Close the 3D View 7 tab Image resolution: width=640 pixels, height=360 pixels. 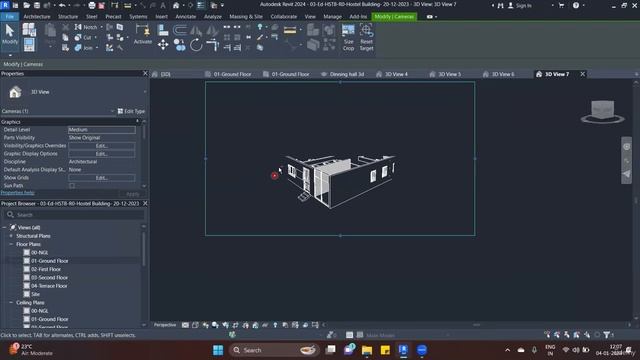(x=582, y=74)
